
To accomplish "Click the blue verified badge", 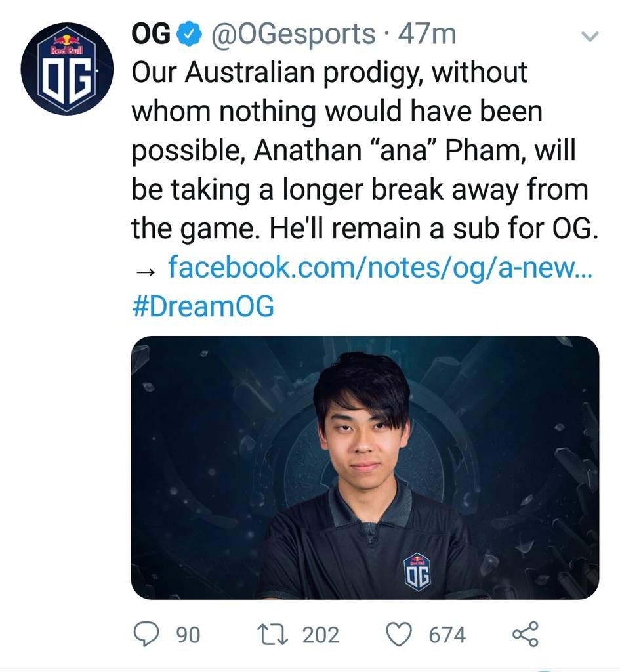I will coord(190,34).
